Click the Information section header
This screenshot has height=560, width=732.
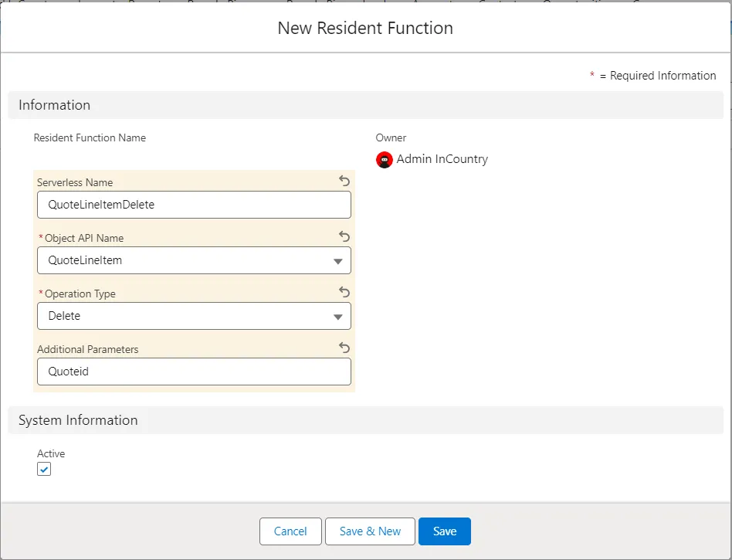click(55, 105)
